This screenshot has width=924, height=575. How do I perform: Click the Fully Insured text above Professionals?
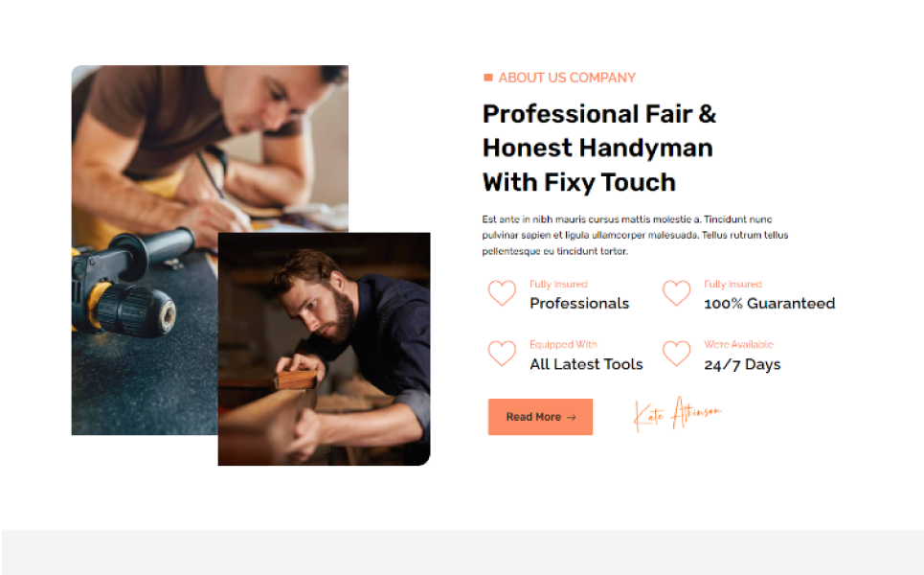coord(558,285)
